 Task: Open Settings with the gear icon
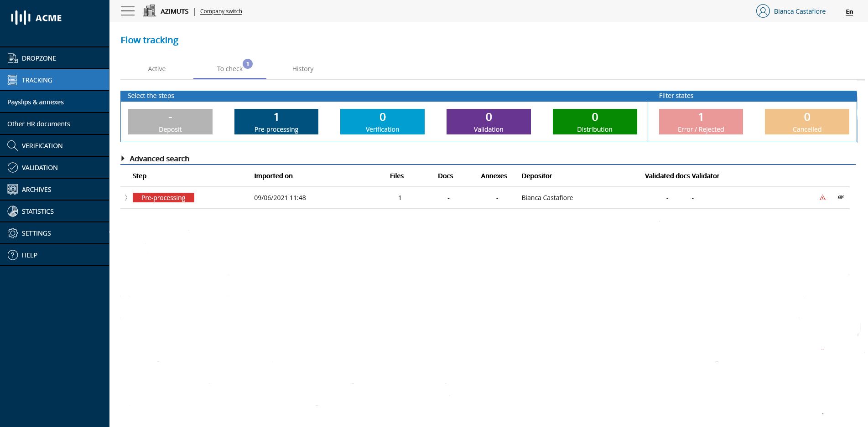[12, 233]
